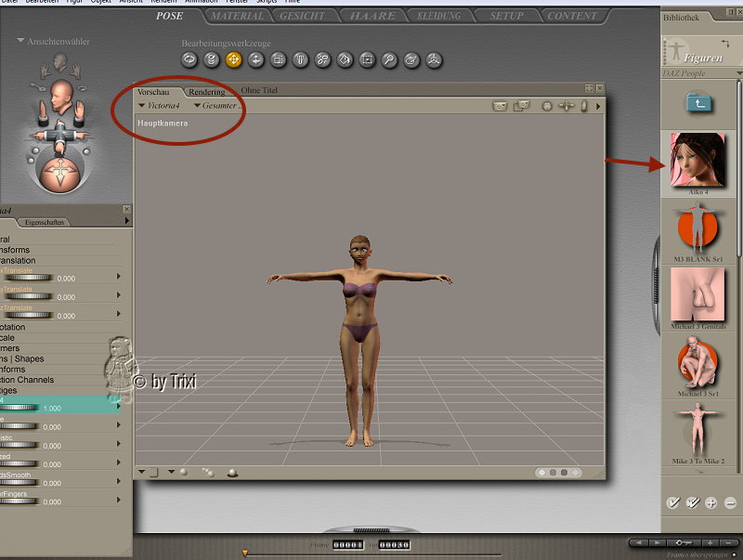This screenshot has width=743, height=560.
Task: Click the sphere-on-shadow icon below preview
Action: [x=232, y=473]
